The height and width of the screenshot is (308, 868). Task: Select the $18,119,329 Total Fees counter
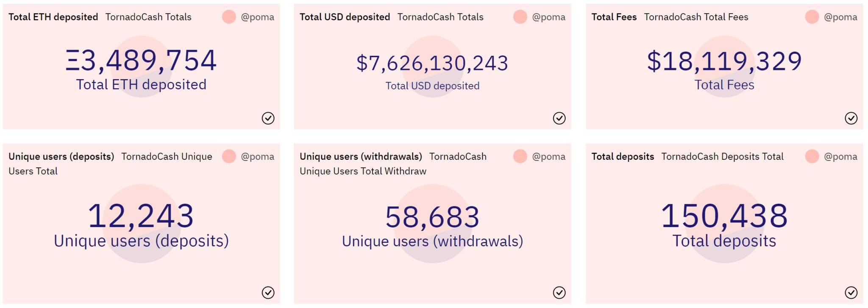click(724, 61)
